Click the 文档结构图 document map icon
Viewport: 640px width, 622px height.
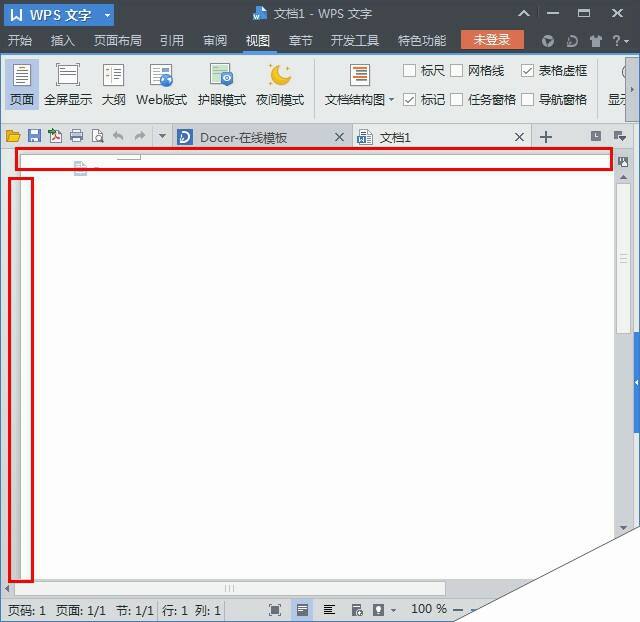coord(360,75)
